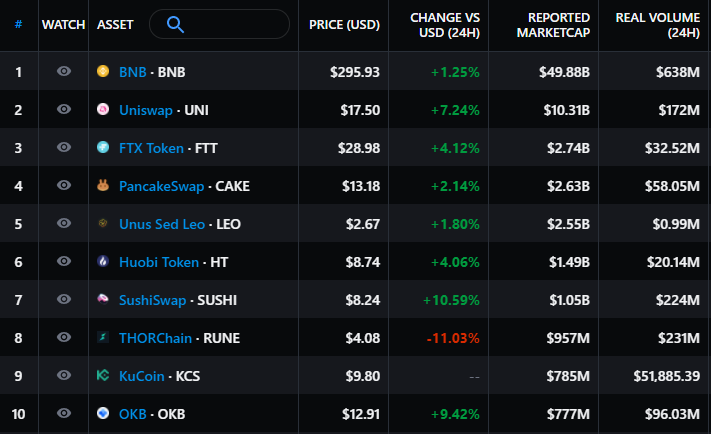
Task: Click FTX Token change +4.12%
Action: tap(455, 148)
